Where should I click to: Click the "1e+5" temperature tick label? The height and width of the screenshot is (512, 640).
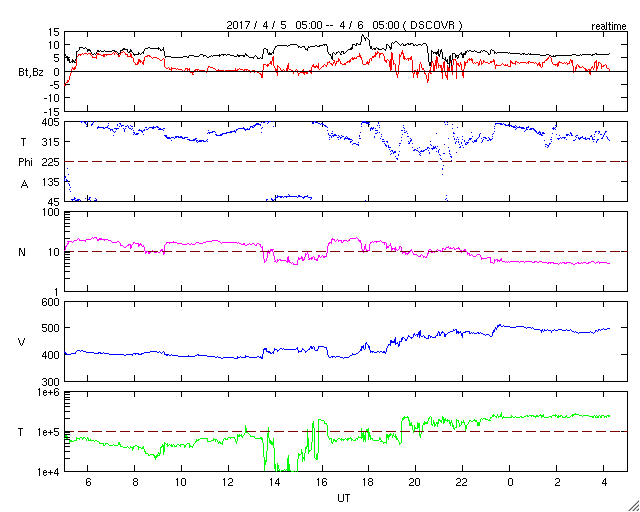[49, 432]
